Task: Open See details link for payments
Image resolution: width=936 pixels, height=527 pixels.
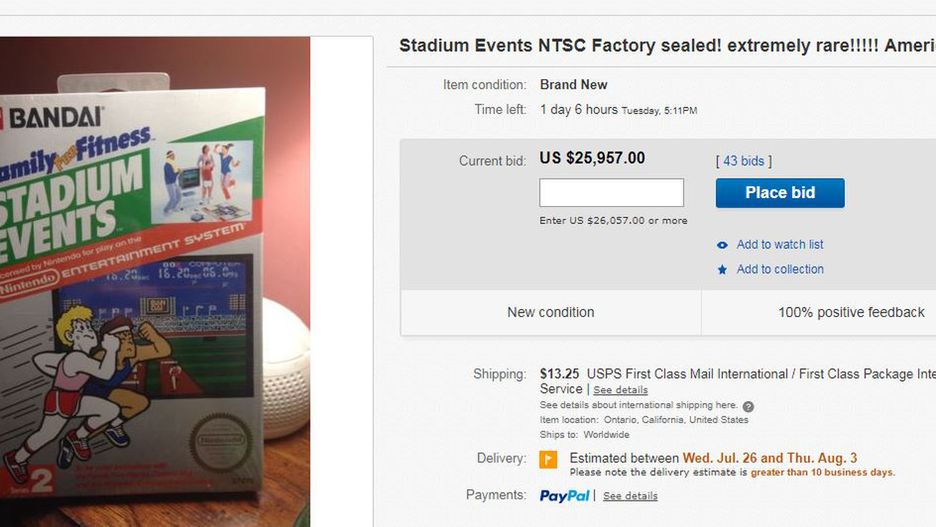Action: (630, 496)
